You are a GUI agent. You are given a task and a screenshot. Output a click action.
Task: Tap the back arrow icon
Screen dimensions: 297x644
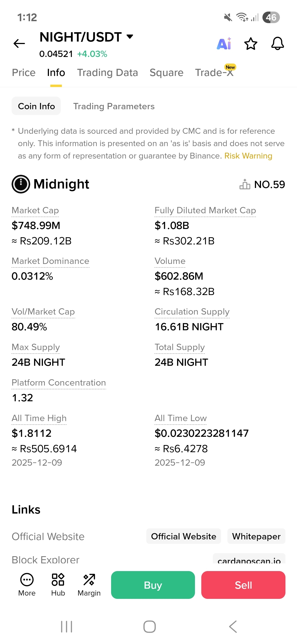click(x=19, y=43)
